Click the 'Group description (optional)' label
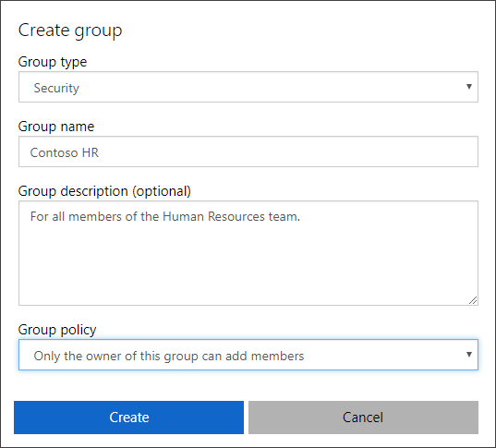Image resolution: width=496 pixels, height=448 pixels. pyautogui.click(x=104, y=191)
